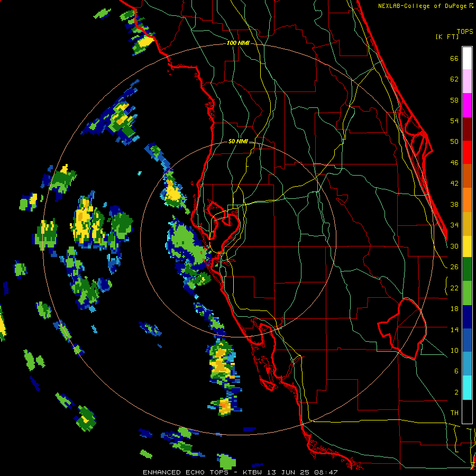
Task: Click the 34 legend value
Action: (454, 225)
